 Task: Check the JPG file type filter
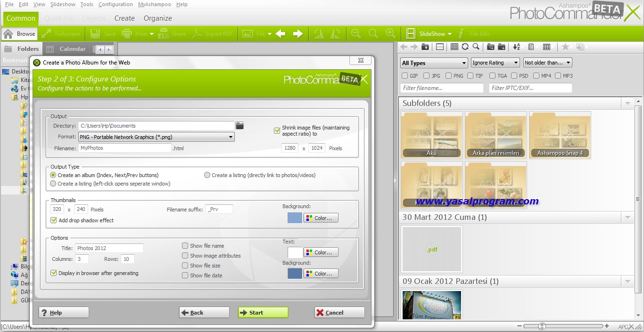coord(427,75)
